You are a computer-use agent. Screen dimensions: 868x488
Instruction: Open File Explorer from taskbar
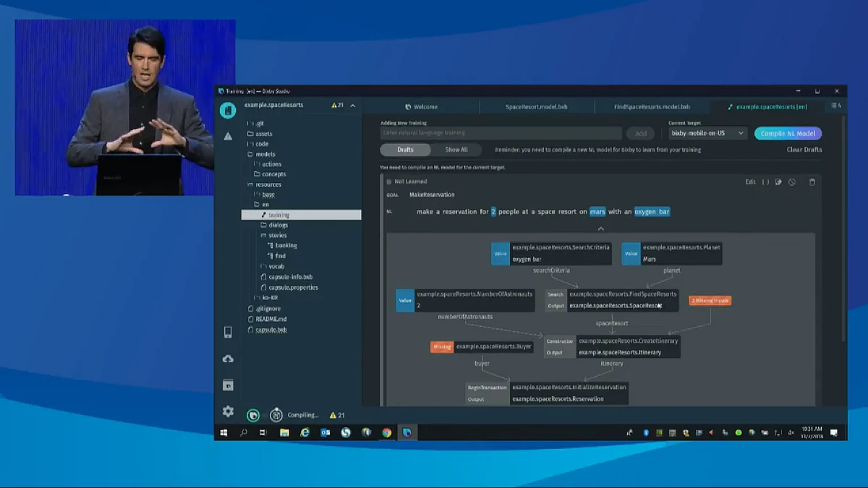click(x=284, y=432)
